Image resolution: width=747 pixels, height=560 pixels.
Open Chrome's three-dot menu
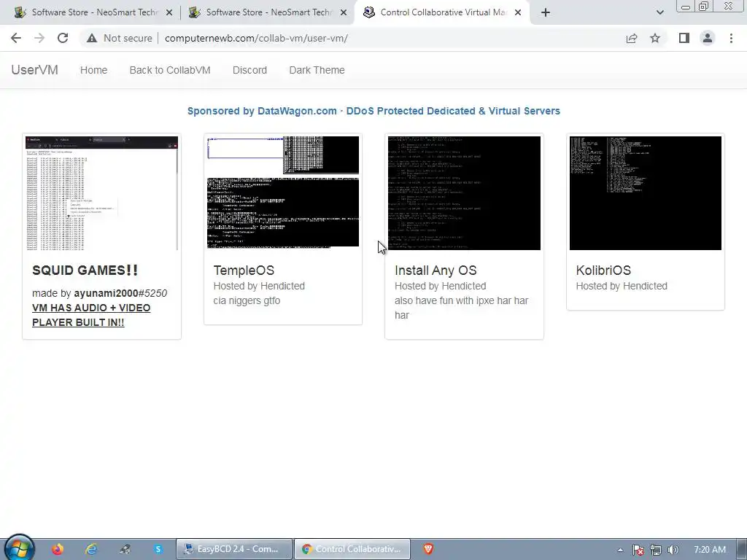[x=731, y=38]
